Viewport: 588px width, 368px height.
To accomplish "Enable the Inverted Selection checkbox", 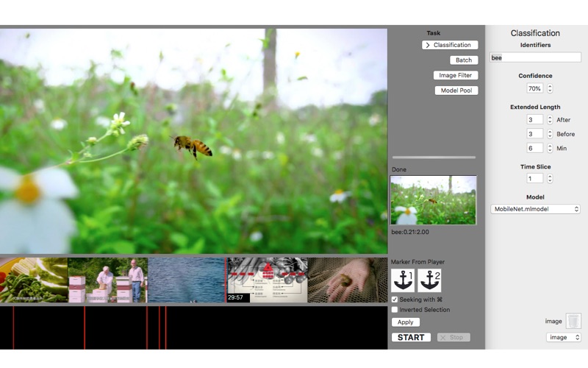I will (x=395, y=310).
